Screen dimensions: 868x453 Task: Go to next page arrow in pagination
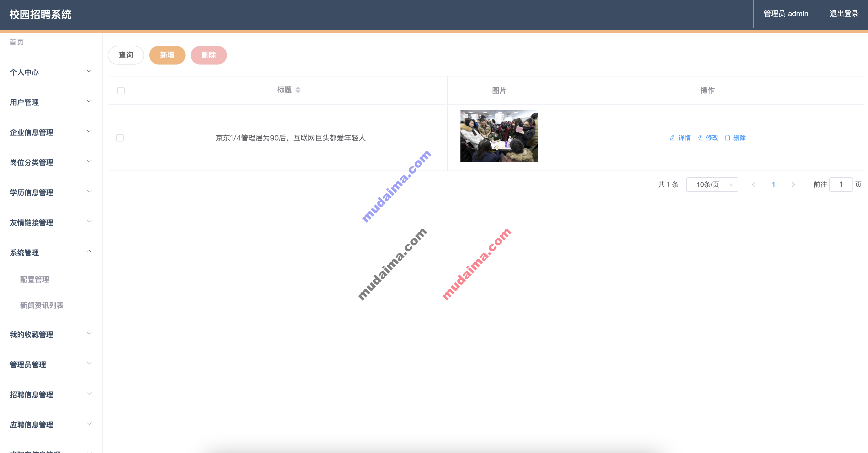tap(794, 185)
